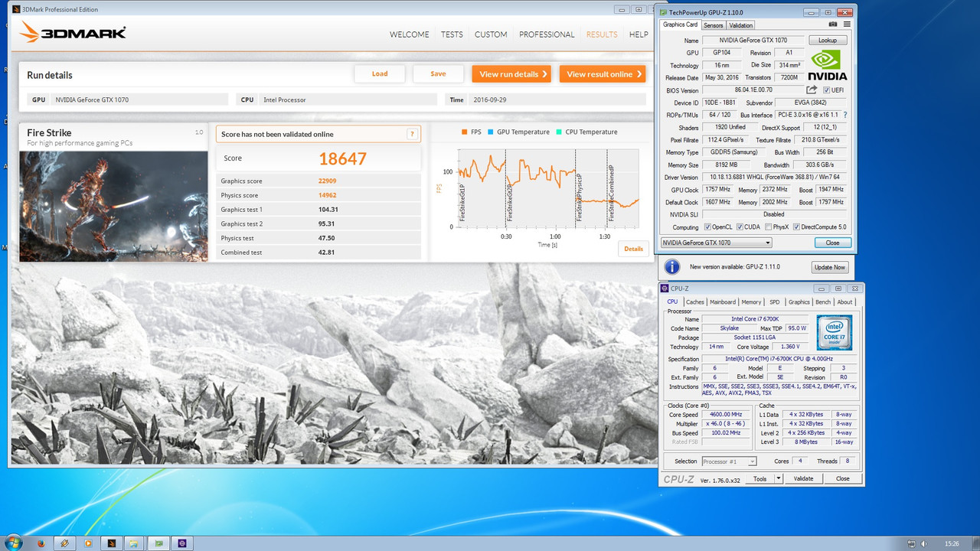Image resolution: width=980 pixels, height=551 pixels.
Task: Click the validation help question mark icon
Action: coord(413,134)
